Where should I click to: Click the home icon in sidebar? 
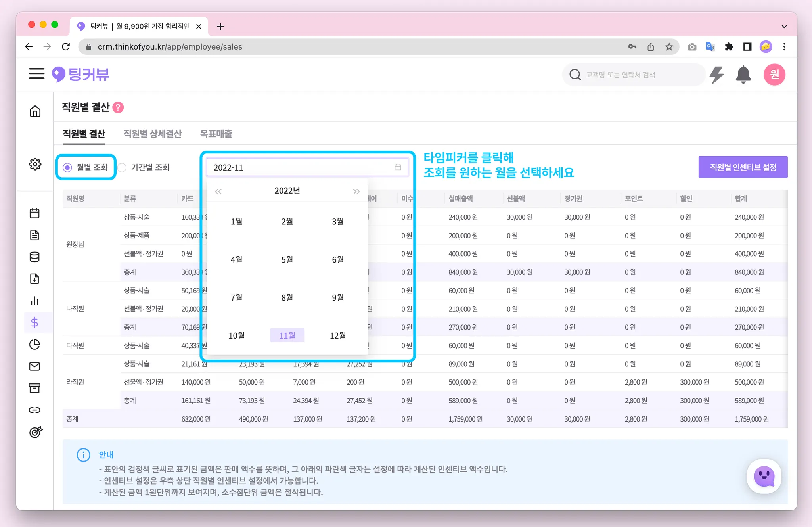(x=35, y=111)
